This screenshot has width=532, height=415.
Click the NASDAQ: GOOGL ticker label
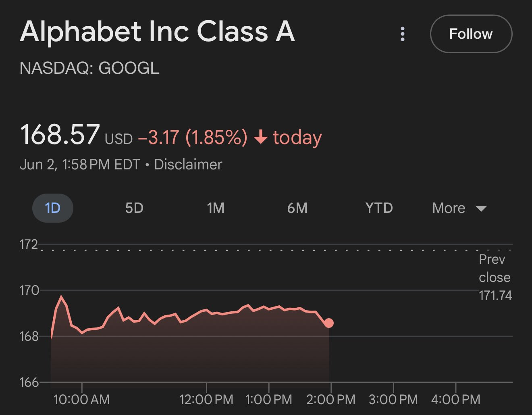point(89,68)
